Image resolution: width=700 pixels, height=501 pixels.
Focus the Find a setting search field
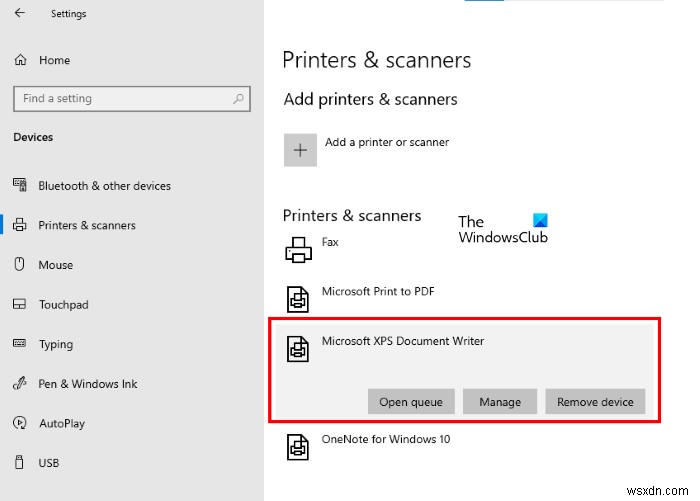[132, 99]
